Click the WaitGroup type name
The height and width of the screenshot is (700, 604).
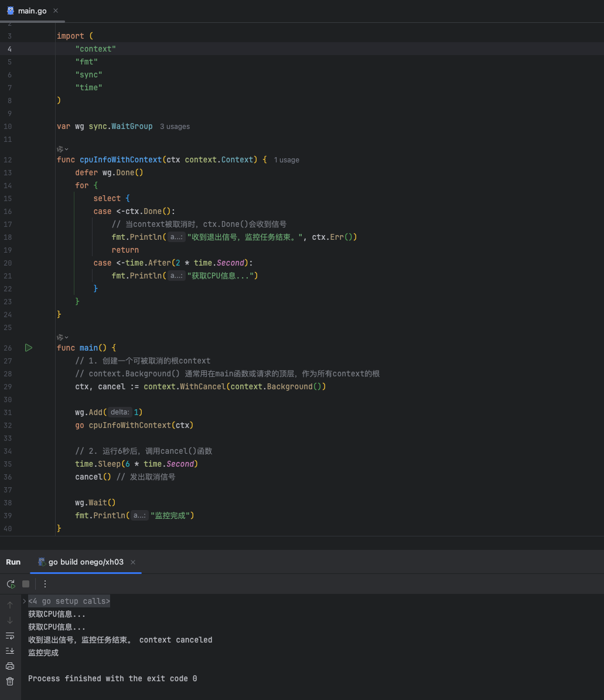[132, 126]
